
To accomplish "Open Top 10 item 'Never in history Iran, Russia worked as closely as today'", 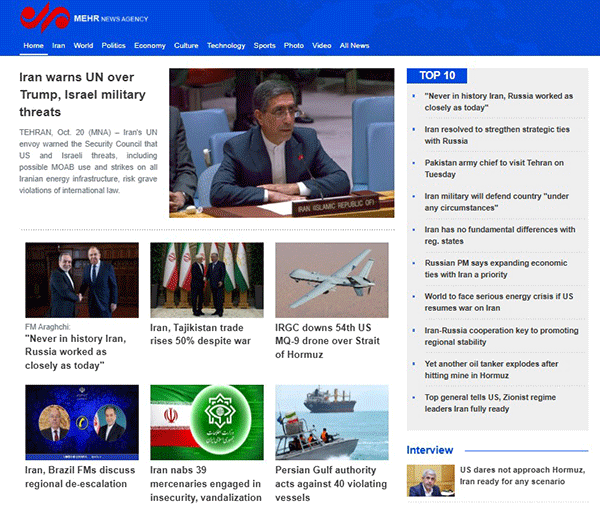I will (498, 102).
